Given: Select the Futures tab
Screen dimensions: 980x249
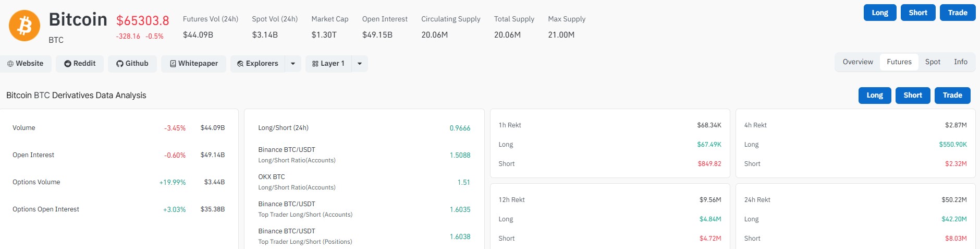Looking at the screenshot, I should coord(899,62).
